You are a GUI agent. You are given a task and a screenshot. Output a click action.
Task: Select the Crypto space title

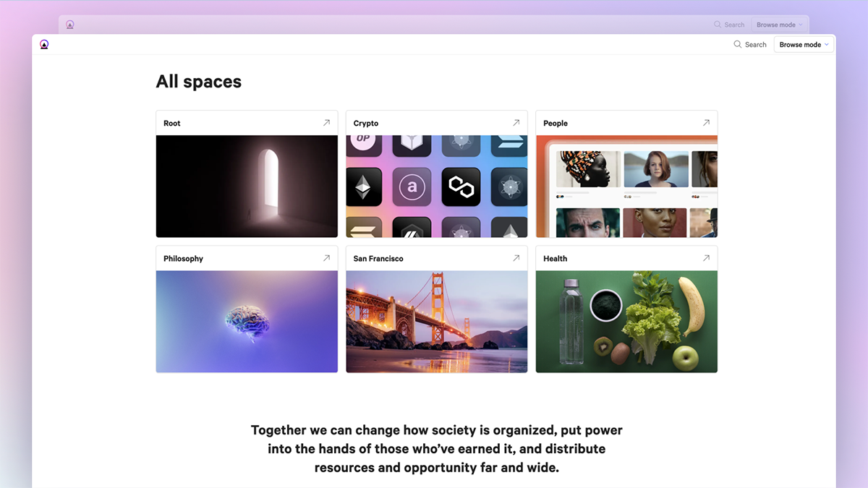[366, 124]
